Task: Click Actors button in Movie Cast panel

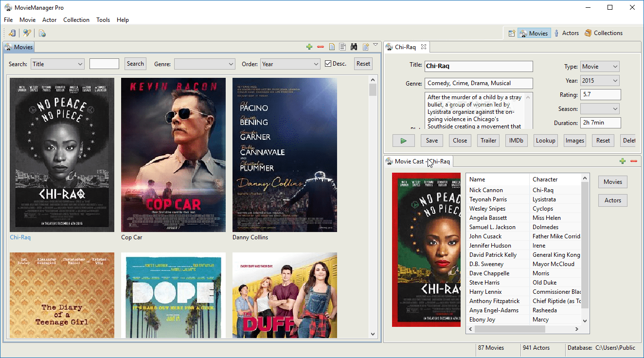Action: coord(613,200)
